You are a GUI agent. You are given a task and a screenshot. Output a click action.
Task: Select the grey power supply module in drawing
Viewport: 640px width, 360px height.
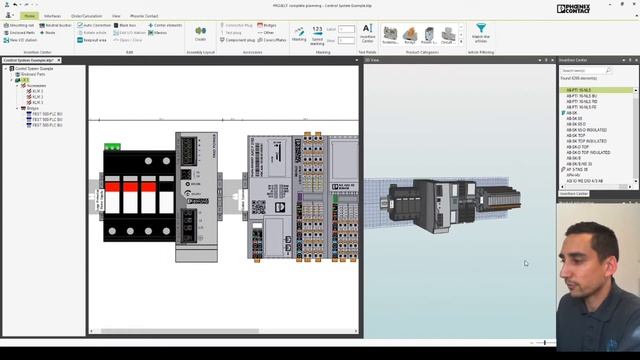[x=196, y=197]
